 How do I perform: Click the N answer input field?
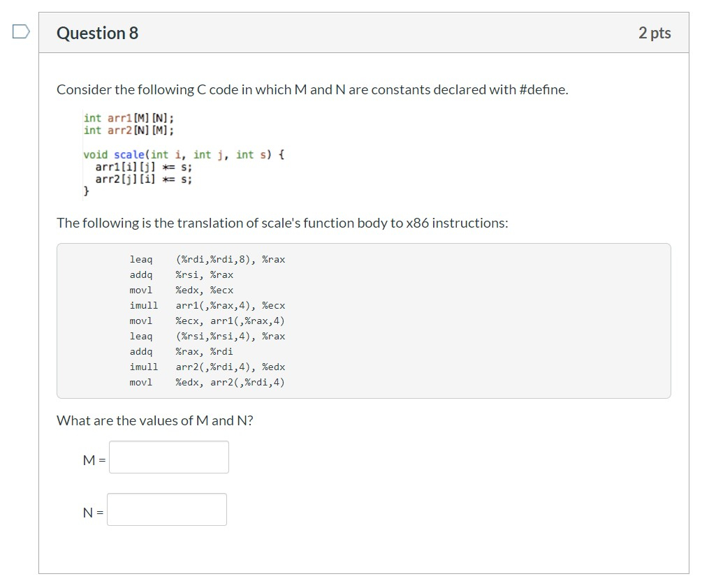167,509
